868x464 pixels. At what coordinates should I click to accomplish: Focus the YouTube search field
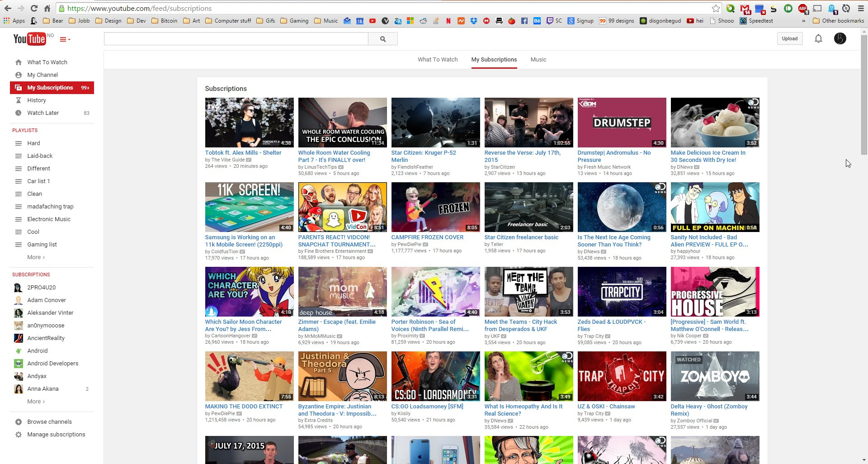click(x=236, y=39)
